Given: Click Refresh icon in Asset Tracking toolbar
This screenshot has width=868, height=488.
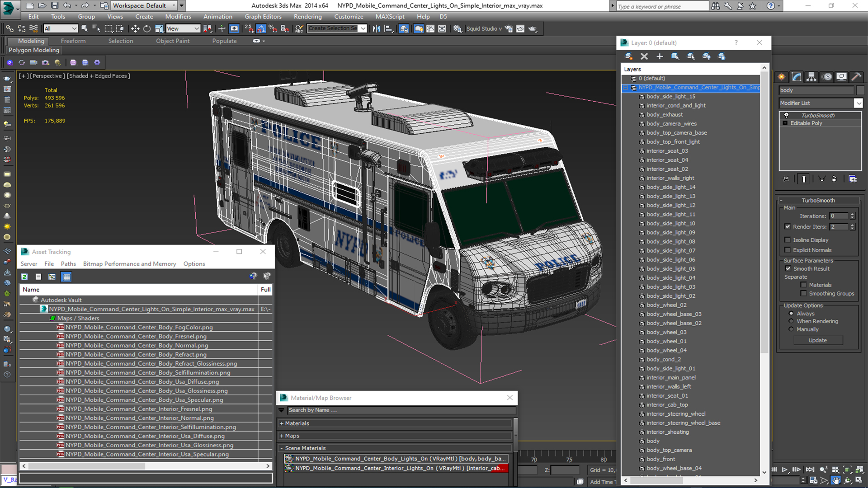Looking at the screenshot, I should tap(24, 277).
